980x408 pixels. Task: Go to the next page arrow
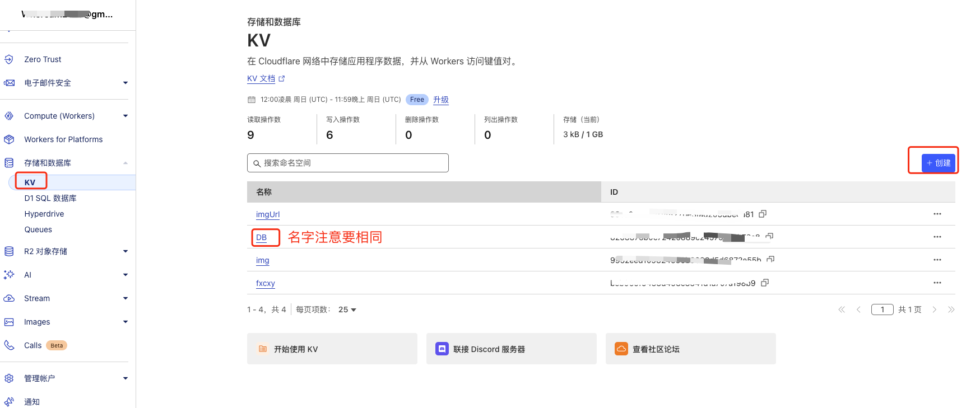[934, 309]
